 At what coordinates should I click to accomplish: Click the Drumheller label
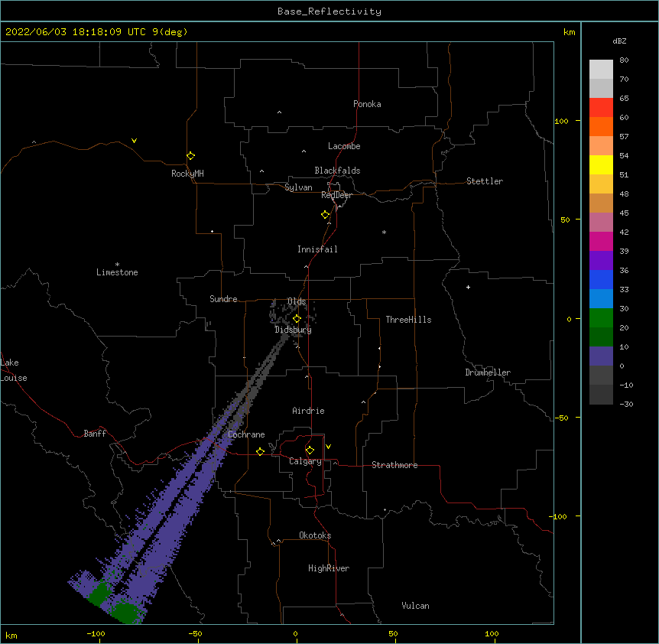click(488, 372)
